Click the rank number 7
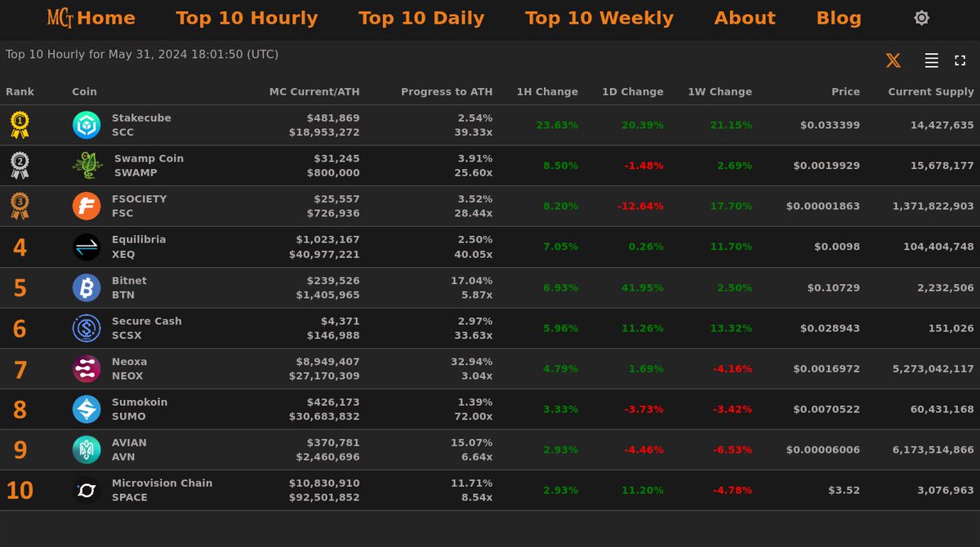 click(x=20, y=370)
